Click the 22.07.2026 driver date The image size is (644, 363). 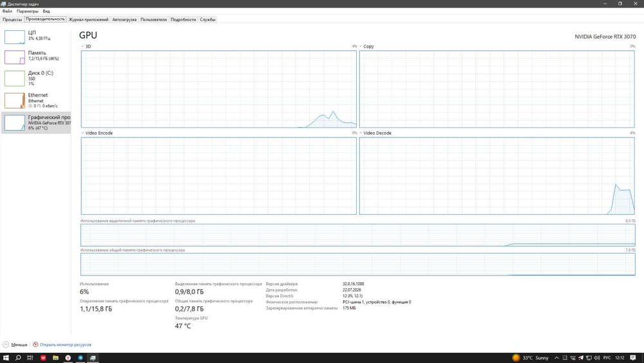click(352, 290)
